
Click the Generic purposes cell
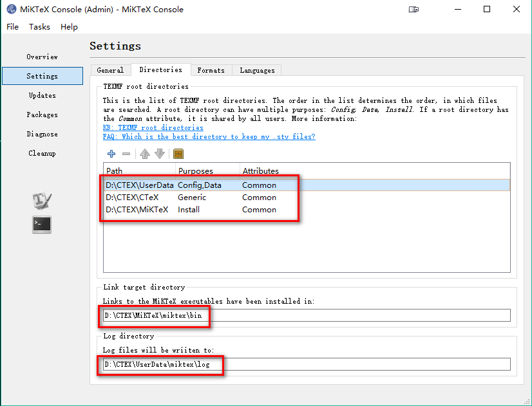192,198
